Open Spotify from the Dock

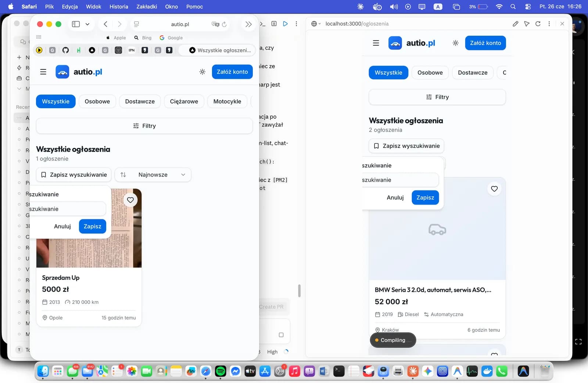tap(220, 371)
